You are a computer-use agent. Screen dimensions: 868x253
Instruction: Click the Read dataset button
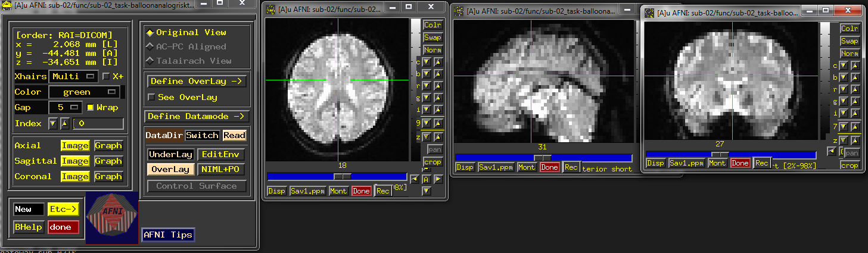click(x=234, y=135)
